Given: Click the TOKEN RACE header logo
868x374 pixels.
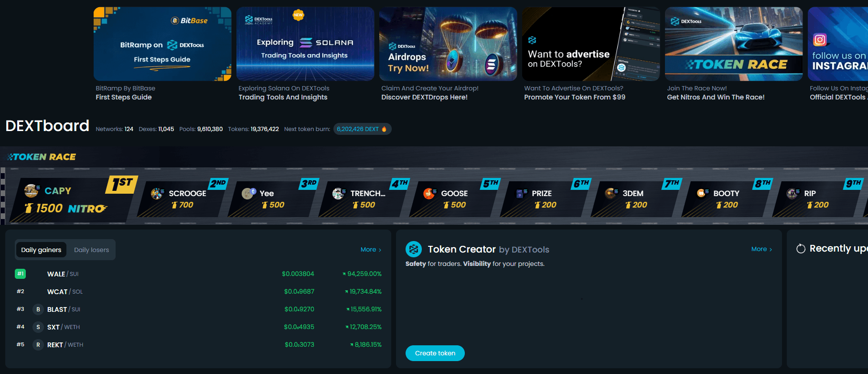Looking at the screenshot, I should pyautogui.click(x=42, y=157).
